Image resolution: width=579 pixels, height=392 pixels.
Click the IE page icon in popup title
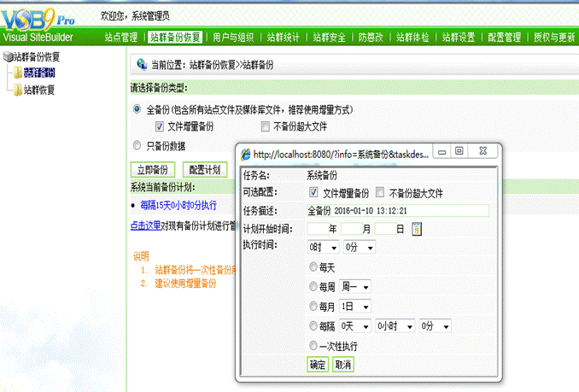point(246,155)
